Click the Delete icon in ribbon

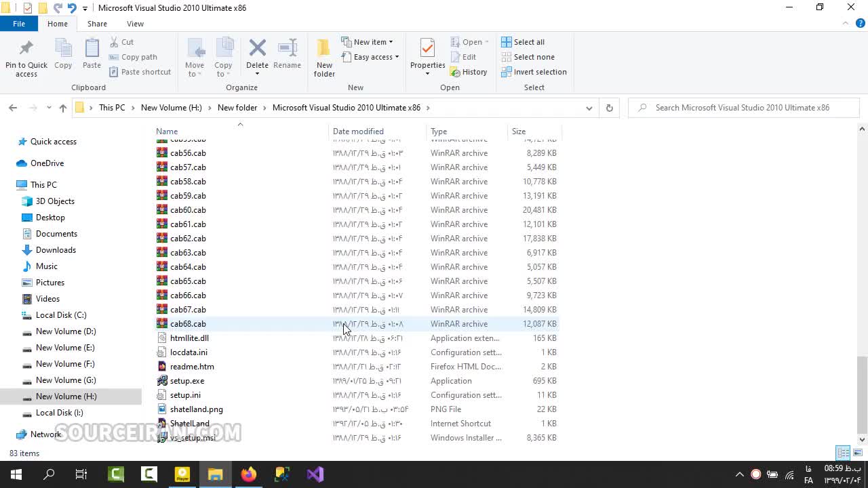[x=257, y=49]
